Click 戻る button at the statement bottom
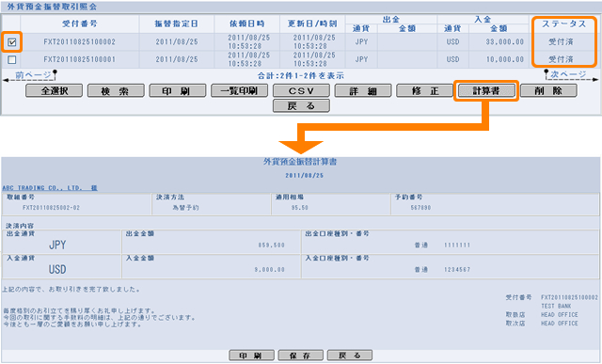The width and height of the screenshot is (602, 364). 350,356
